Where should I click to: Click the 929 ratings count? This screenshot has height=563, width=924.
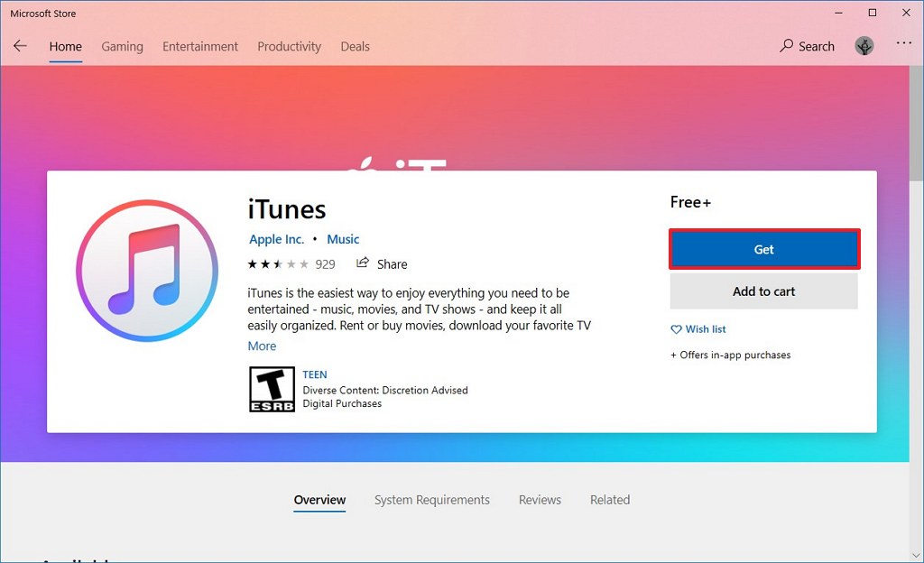tap(325, 263)
